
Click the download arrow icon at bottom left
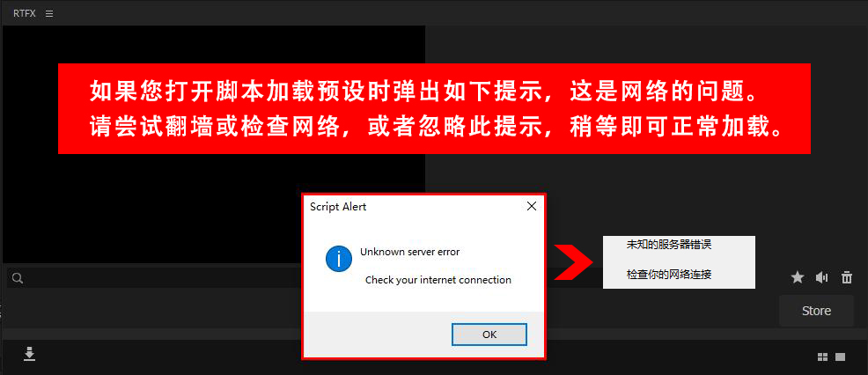[x=29, y=353]
